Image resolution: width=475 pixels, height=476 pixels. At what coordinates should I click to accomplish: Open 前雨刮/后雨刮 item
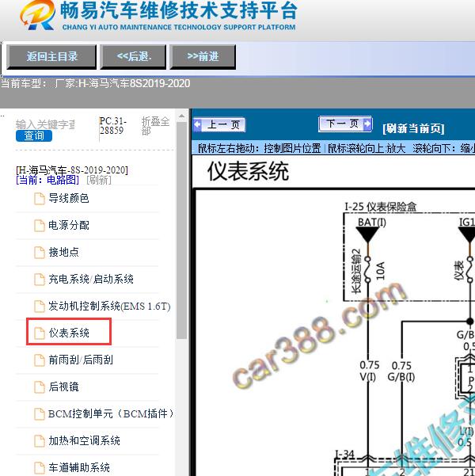pos(81,360)
